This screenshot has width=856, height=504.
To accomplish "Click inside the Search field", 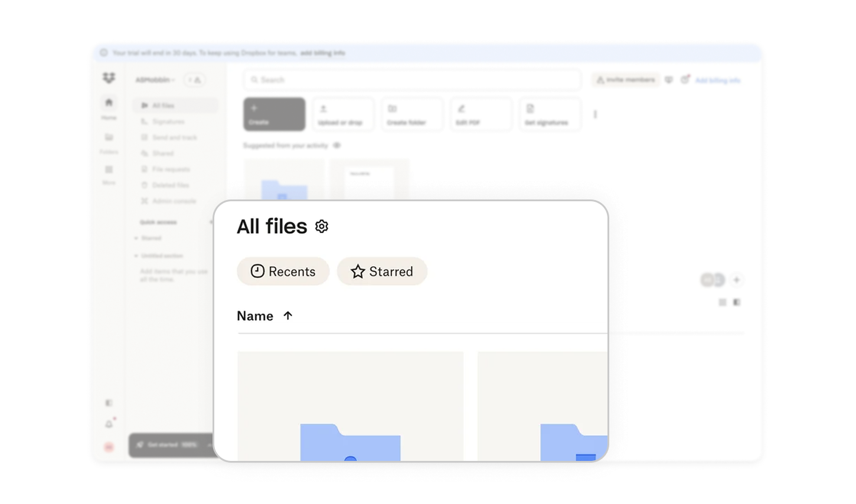I will click(411, 80).
